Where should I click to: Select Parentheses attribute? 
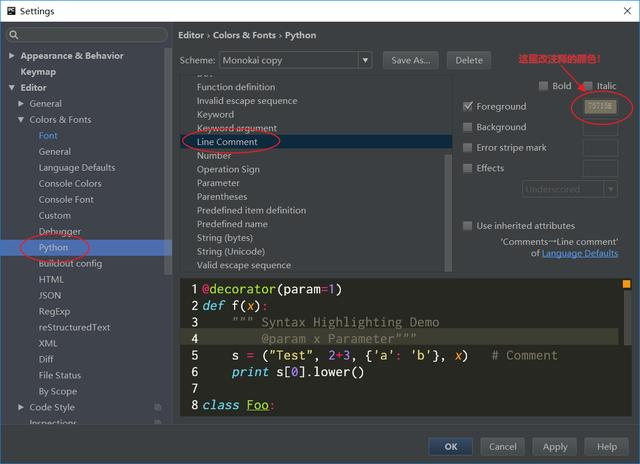[x=222, y=197]
